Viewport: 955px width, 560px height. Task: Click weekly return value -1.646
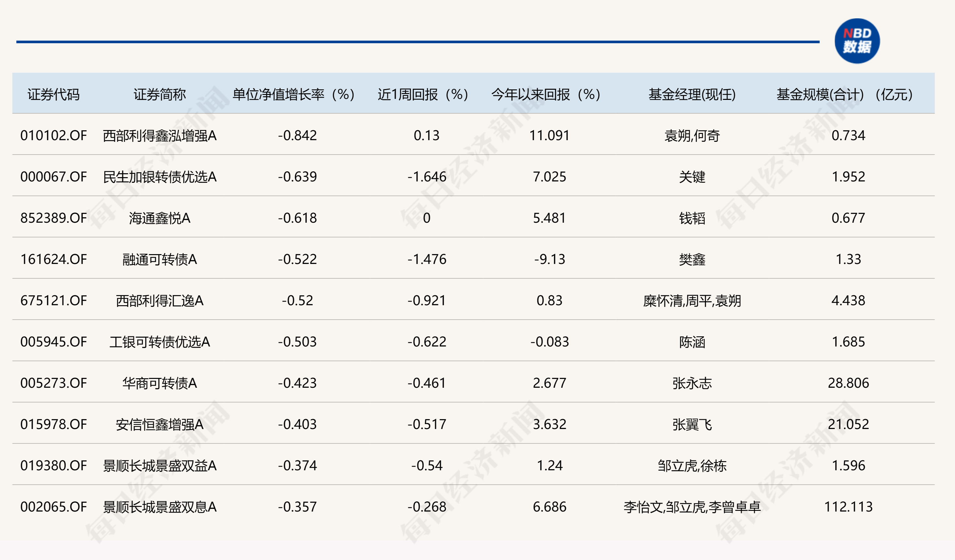point(427,177)
